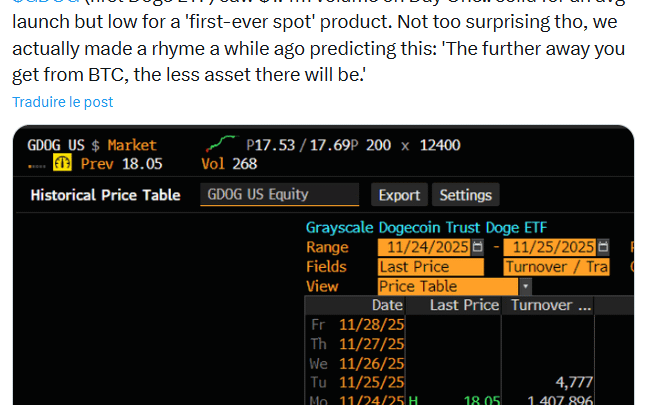Image resolution: width=652 pixels, height=405 pixels.
Task: Open calendar picker for end date 11/25/2025
Action: [x=601, y=247]
